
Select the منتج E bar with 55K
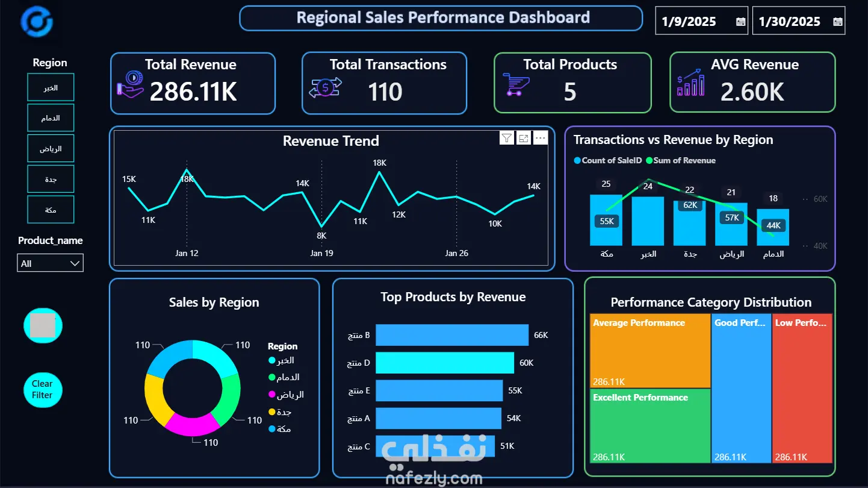[x=439, y=390]
